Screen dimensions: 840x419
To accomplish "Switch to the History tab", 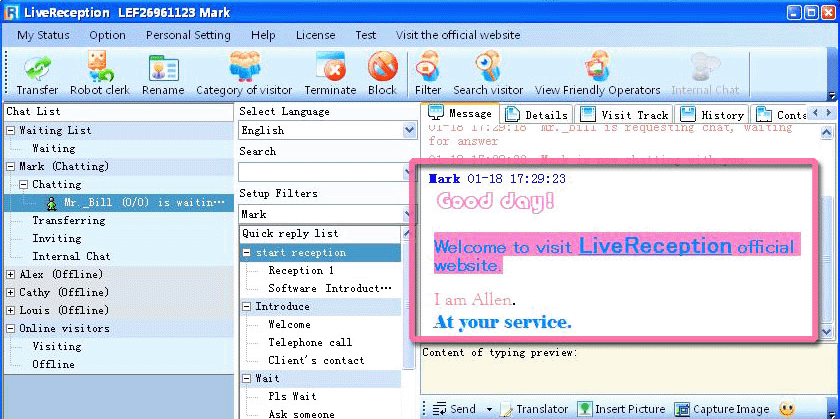I will pos(712,115).
